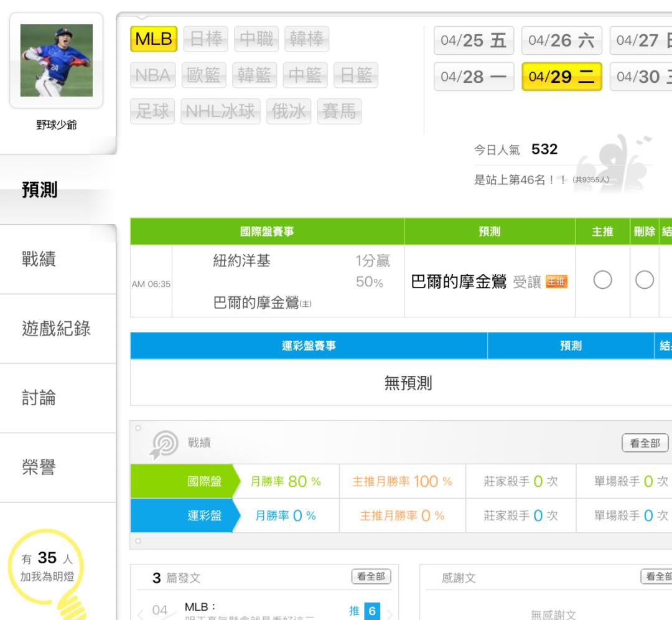Screen dimensions: 672x620
Task: Choose date 04/28 一
Action: [x=474, y=77]
